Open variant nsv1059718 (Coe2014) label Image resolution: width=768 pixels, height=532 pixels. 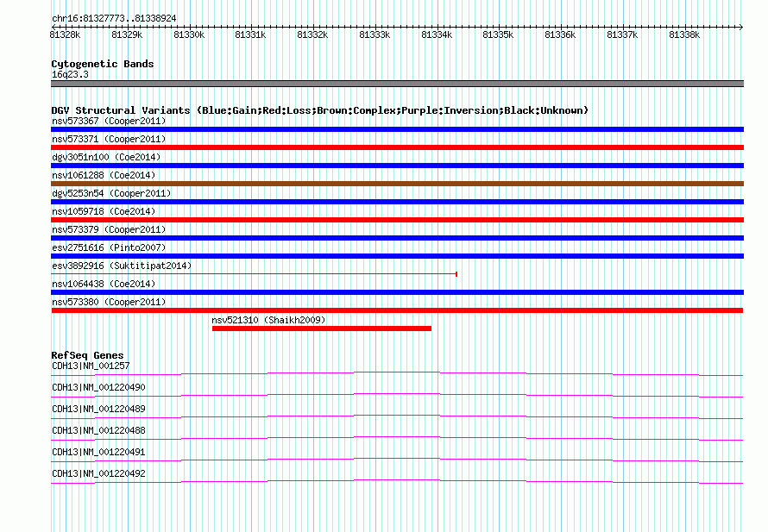(x=104, y=211)
